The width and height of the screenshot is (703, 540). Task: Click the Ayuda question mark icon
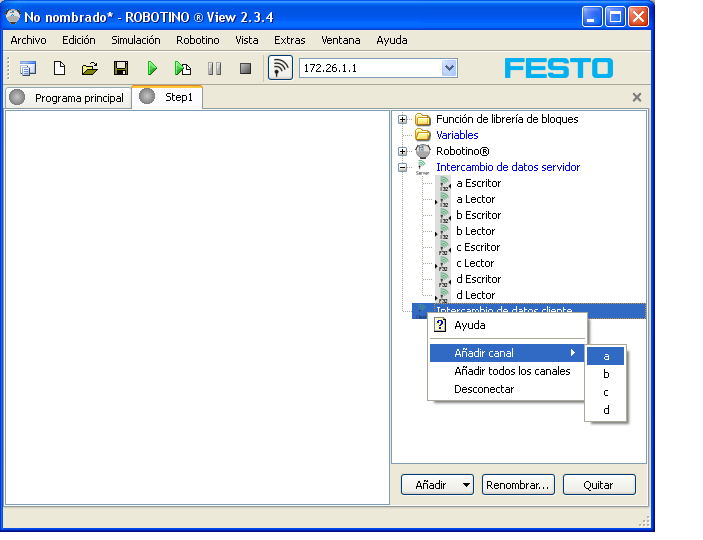(x=440, y=325)
